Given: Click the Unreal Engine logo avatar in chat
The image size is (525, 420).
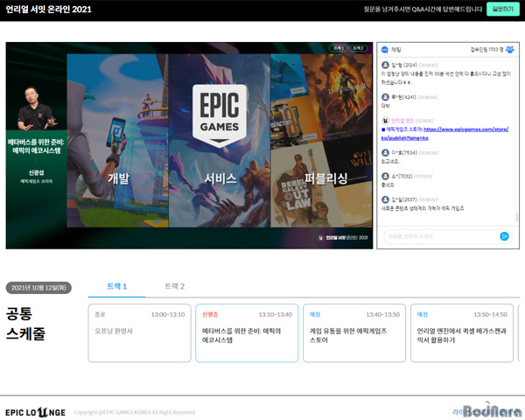Looking at the screenshot, I should 385,121.
